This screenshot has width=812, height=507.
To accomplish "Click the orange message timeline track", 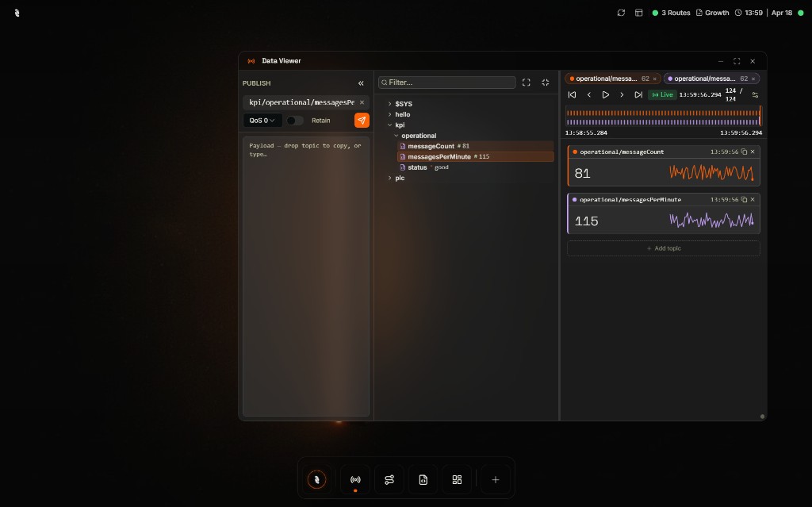I will click(664, 113).
